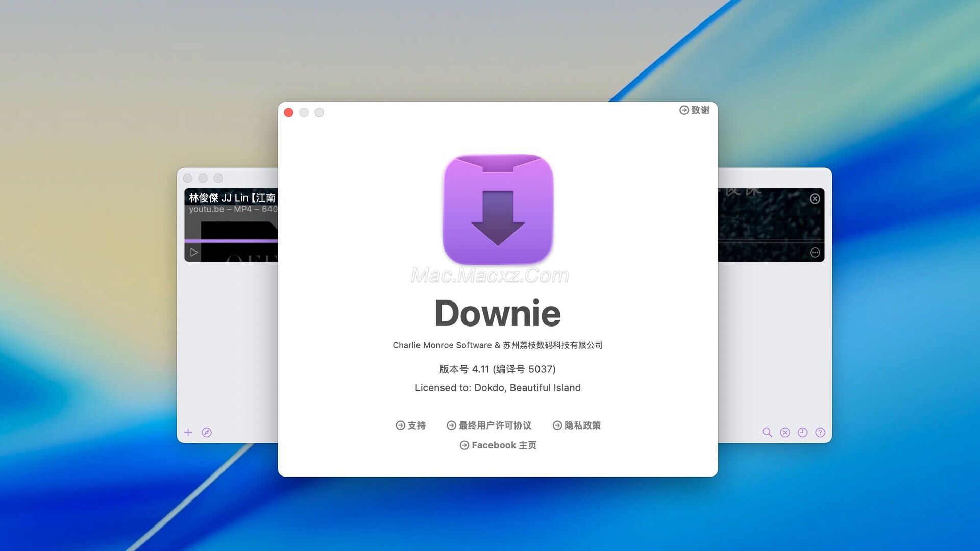Open the download item's ellipsis more-options icon
The height and width of the screenshot is (551, 980).
coord(815,253)
